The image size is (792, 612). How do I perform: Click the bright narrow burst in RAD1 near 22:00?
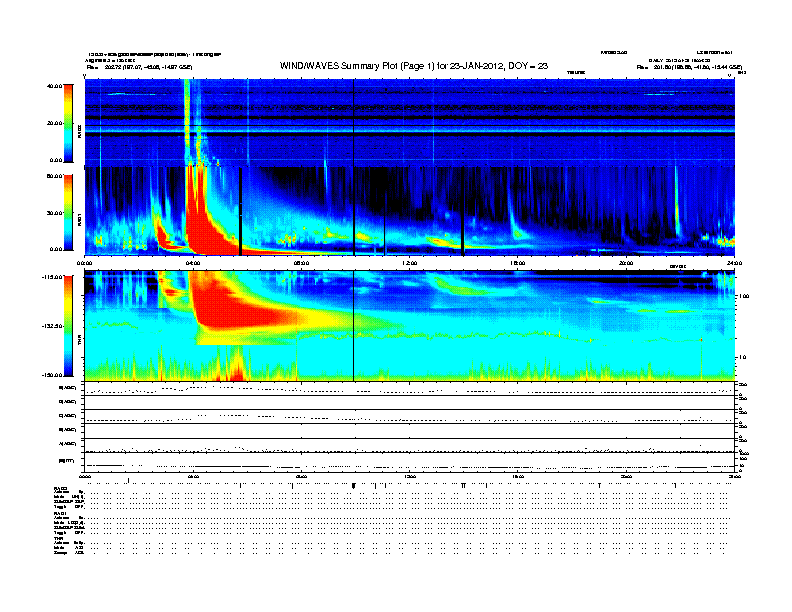coord(677,207)
